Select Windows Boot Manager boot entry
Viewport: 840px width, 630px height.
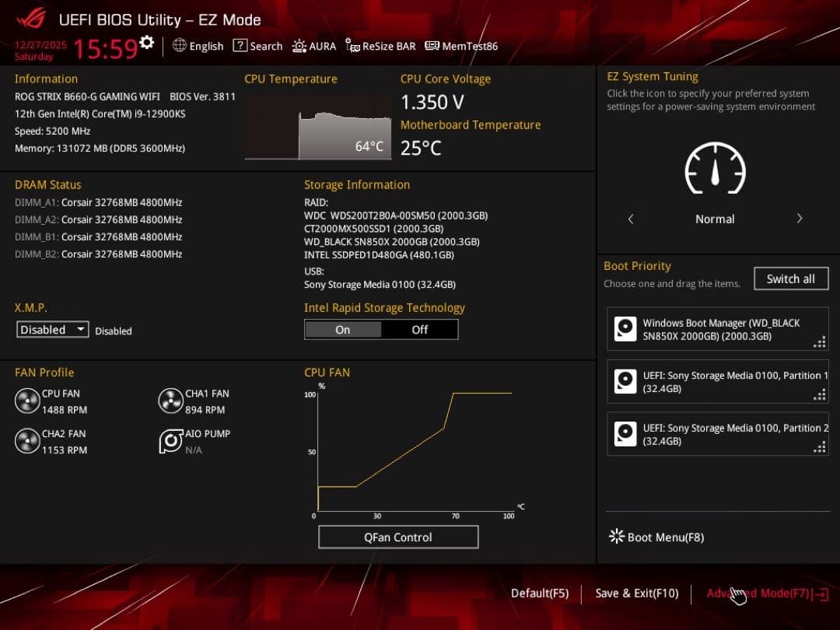point(717,329)
